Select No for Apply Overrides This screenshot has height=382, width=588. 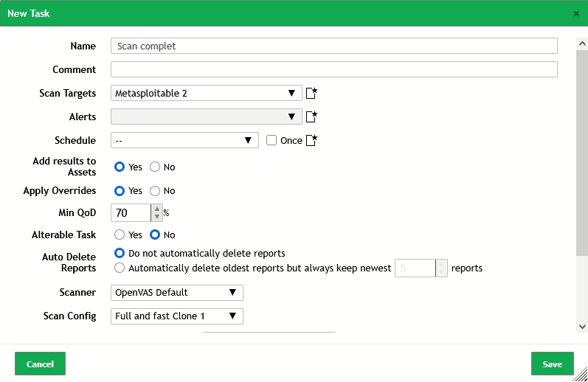155,190
